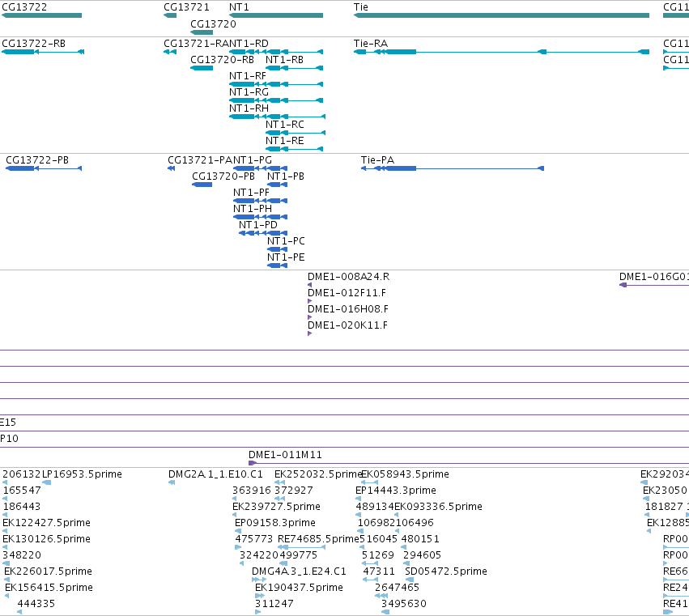
Task: Select the EP09158.3prime EST label
Action: [x=275, y=523]
